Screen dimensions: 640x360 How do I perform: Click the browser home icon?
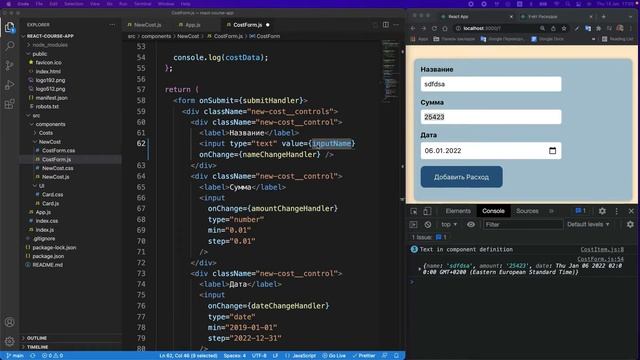(x=445, y=29)
